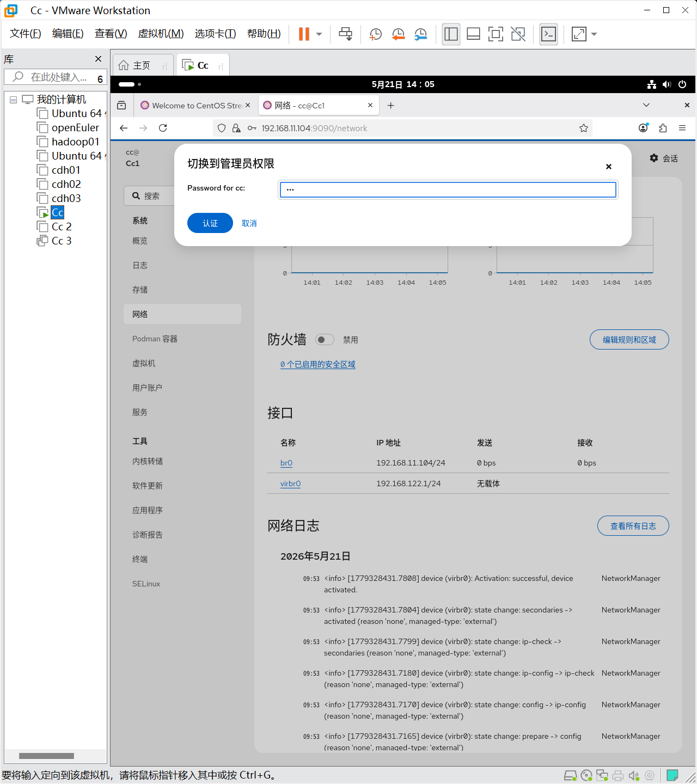Click the address bar URL 192.168.11.104:9090/network

[x=314, y=128]
